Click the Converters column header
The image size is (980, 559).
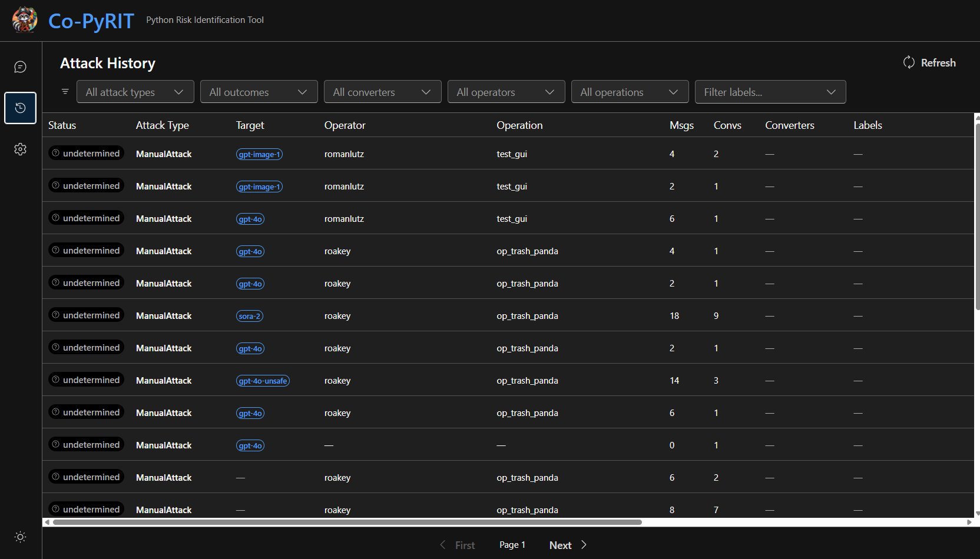(x=790, y=125)
